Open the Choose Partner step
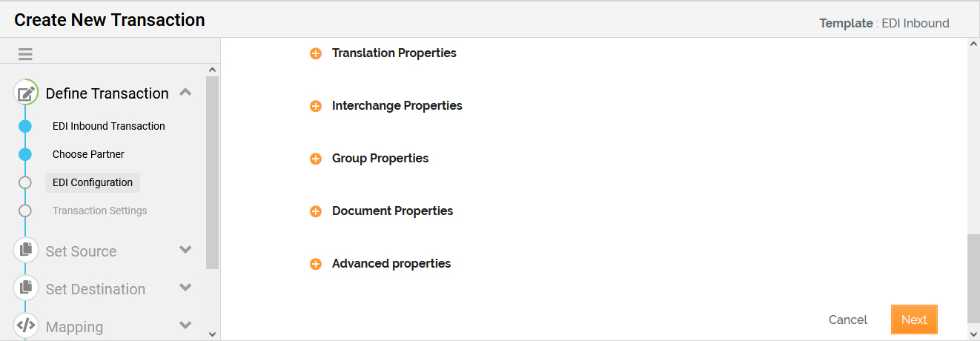Screen dimensions: 980x341 coord(88,154)
